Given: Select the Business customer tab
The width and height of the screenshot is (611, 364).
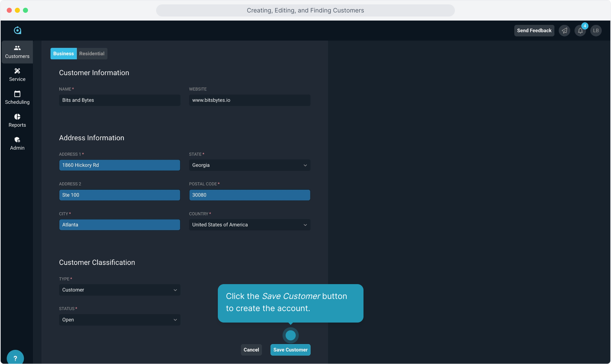Looking at the screenshot, I should [63, 54].
